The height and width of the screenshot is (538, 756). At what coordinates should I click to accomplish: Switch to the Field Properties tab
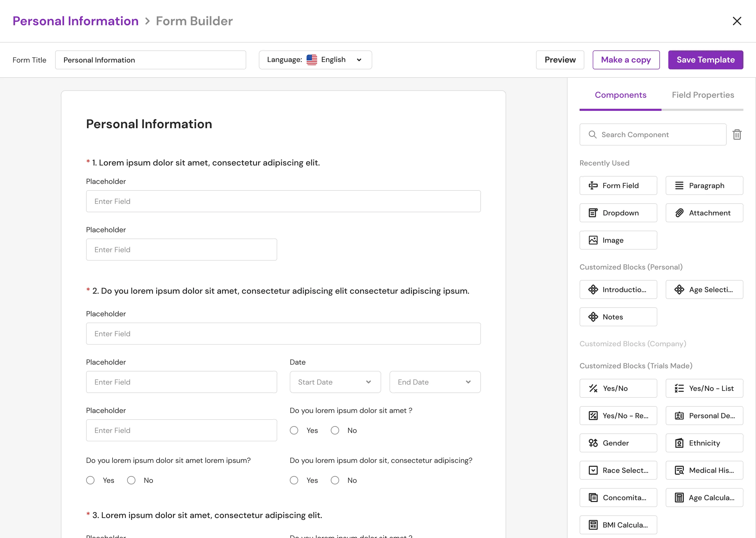(703, 95)
